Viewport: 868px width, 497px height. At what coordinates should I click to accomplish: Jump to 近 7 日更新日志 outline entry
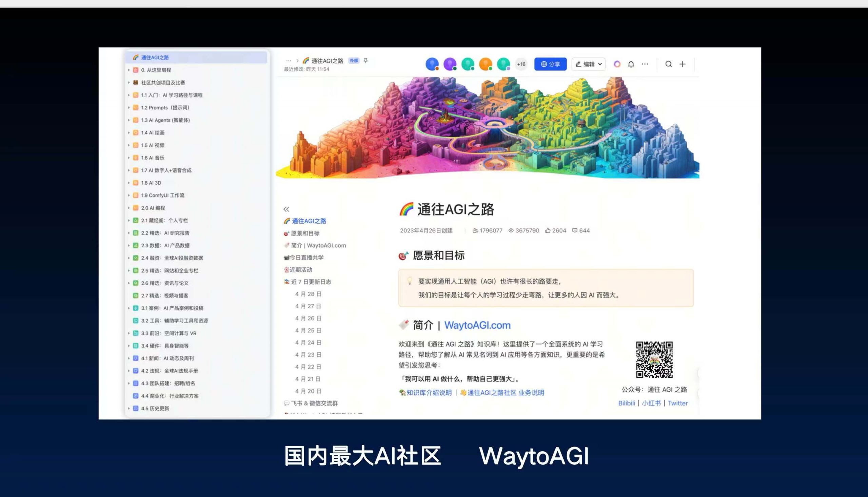[x=308, y=282]
